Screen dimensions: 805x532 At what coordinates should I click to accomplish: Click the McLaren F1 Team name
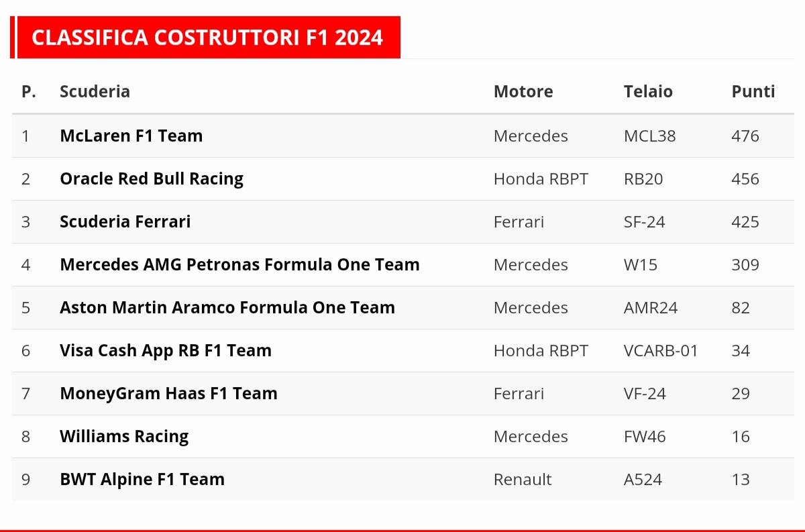131,136
